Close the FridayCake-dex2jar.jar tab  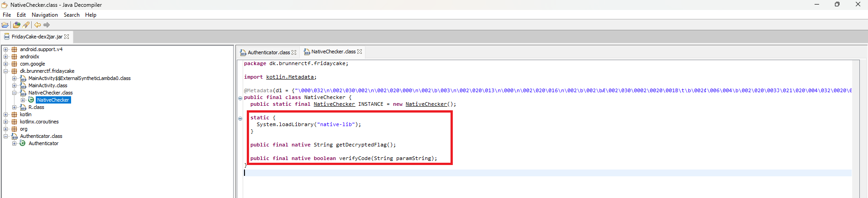pos(67,37)
